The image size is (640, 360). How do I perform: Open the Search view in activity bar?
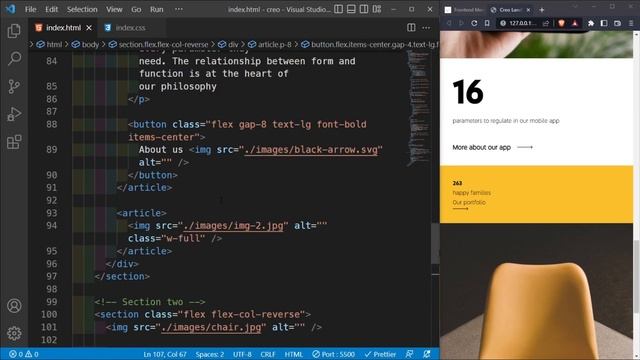(14, 58)
